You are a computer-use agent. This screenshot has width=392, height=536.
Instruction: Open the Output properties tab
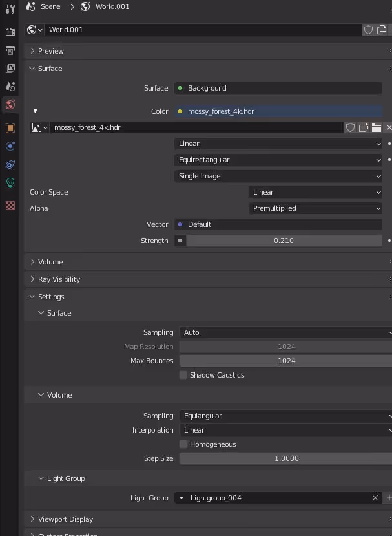(x=10, y=50)
